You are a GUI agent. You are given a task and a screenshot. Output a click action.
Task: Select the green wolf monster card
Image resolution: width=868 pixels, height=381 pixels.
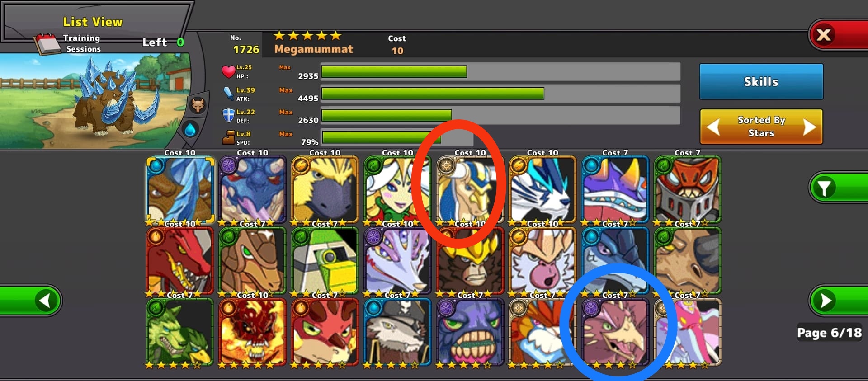click(x=179, y=332)
